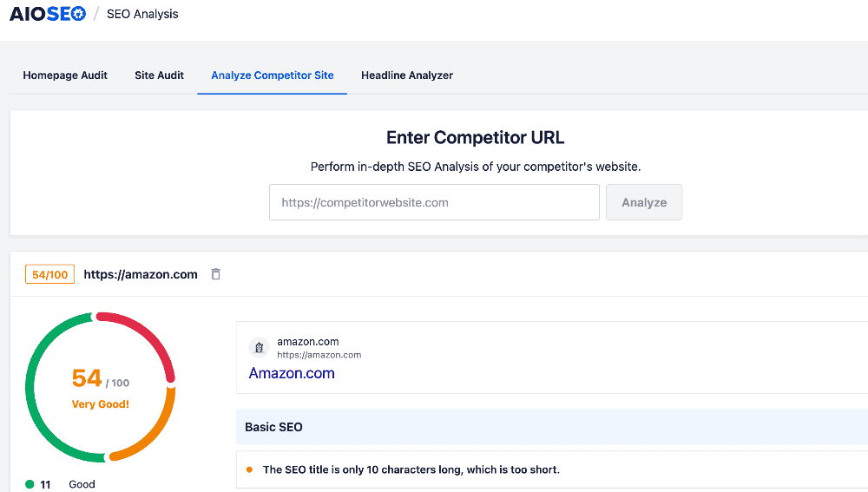
Task: Switch to the Site Audit tab
Action: pos(160,75)
